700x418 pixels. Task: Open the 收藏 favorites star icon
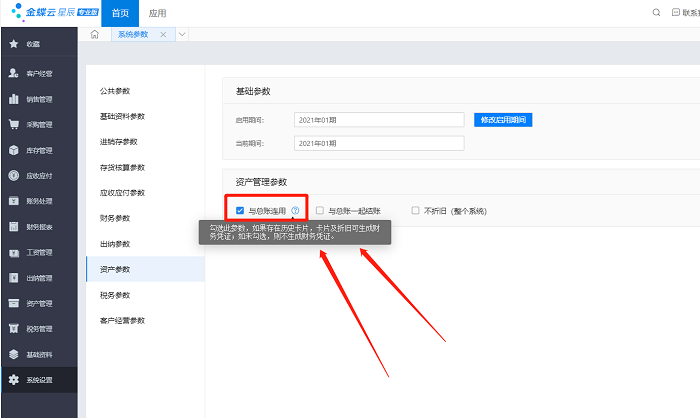click(x=13, y=46)
